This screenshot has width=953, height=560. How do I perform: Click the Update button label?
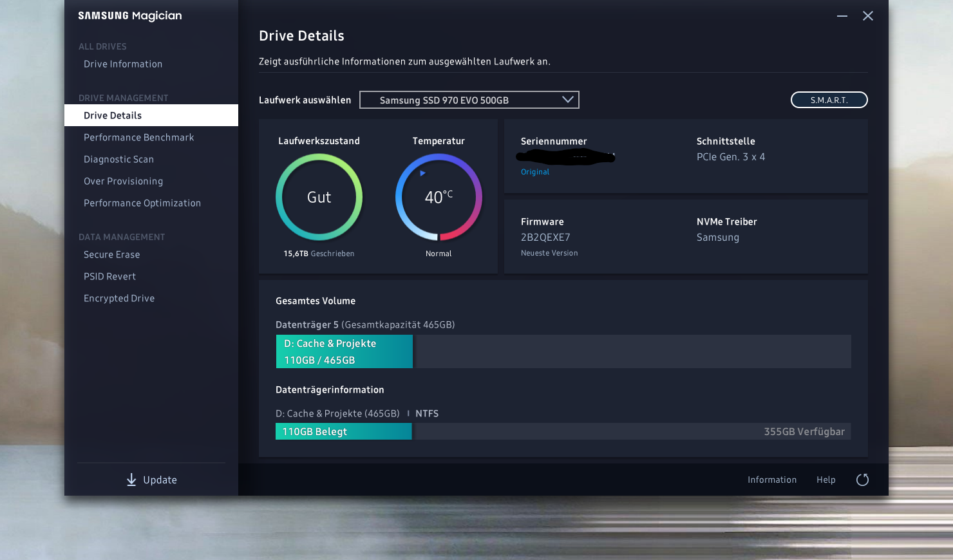click(x=160, y=480)
